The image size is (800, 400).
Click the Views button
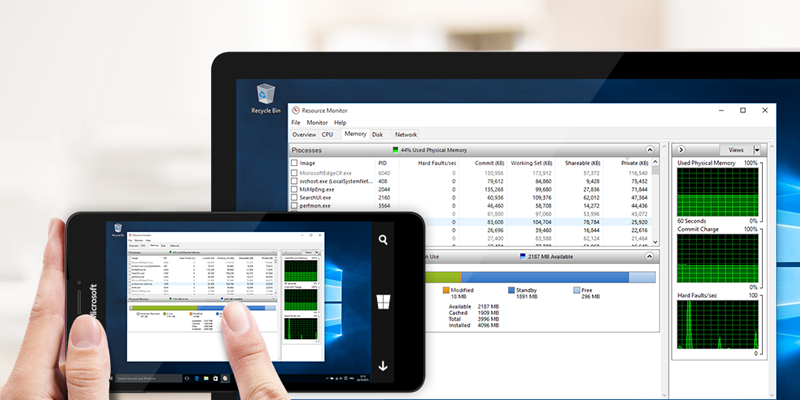[736, 150]
